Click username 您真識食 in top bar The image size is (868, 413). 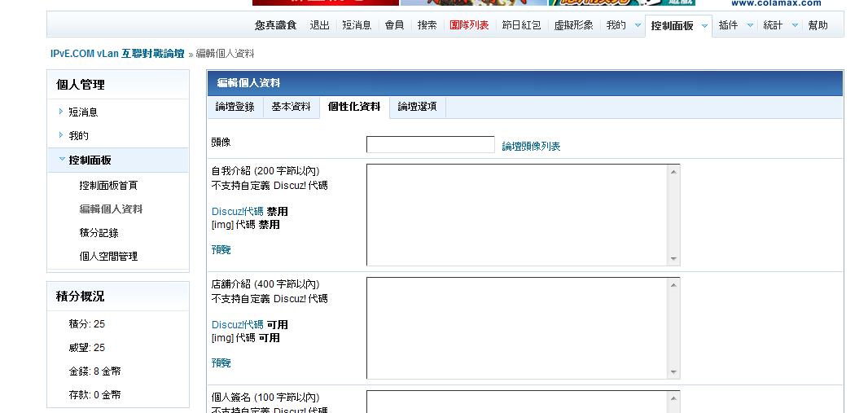[276, 25]
